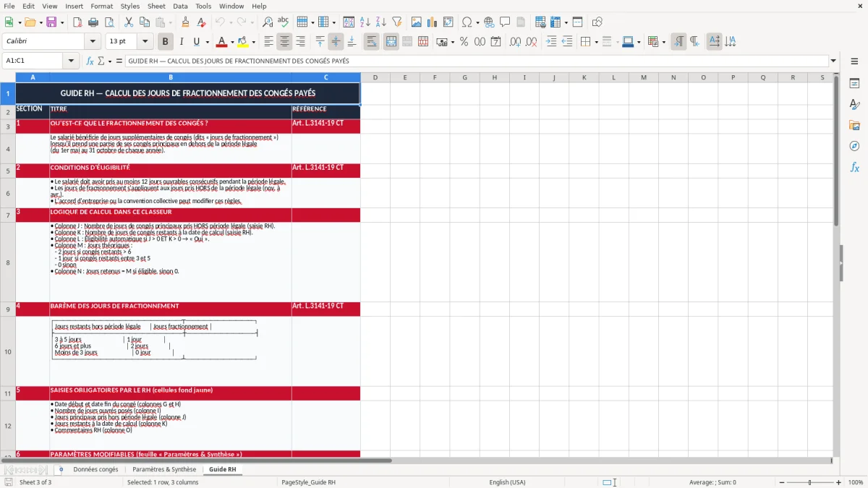Screen dimensions: 868x488
Task: Switch to Paramètres & Synthèse sheet tab
Action: [x=164, y=469]
